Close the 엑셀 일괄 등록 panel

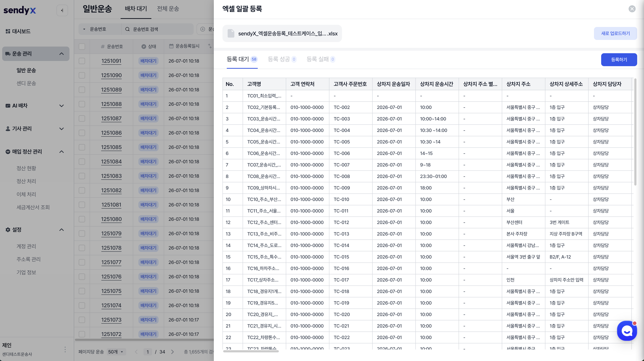pos(632,9)
